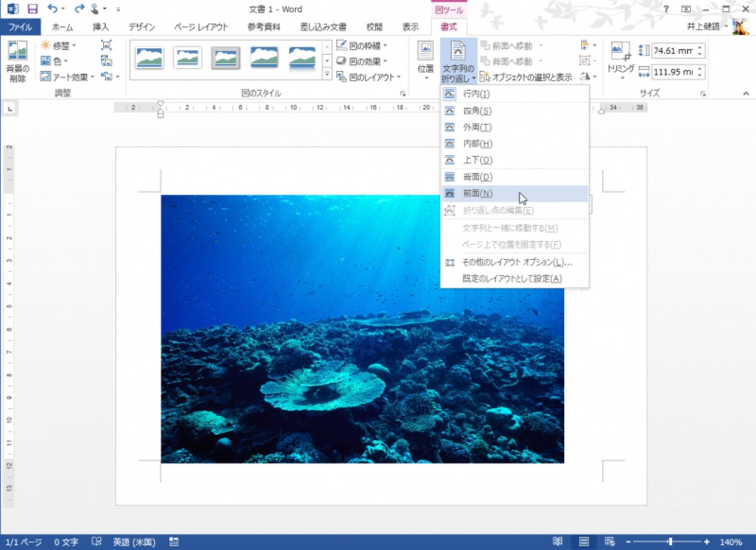Click the Redo arrow icon
Image resolution: width=756 pixels, height=550 pixels.
79,9
